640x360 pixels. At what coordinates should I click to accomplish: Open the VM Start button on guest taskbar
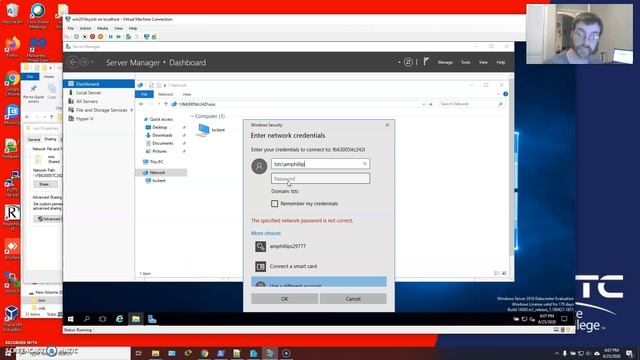tap(71, 319)
